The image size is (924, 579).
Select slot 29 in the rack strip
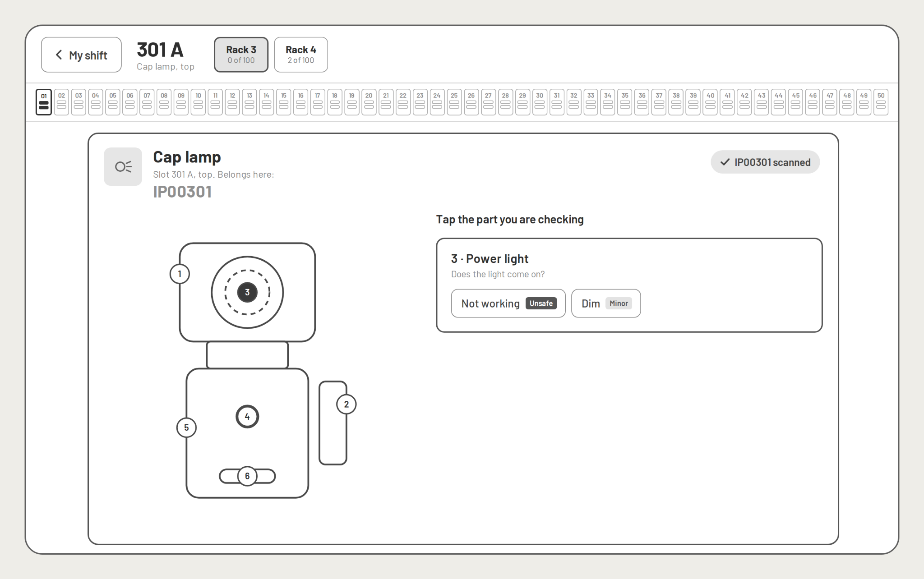coord(522,102)
